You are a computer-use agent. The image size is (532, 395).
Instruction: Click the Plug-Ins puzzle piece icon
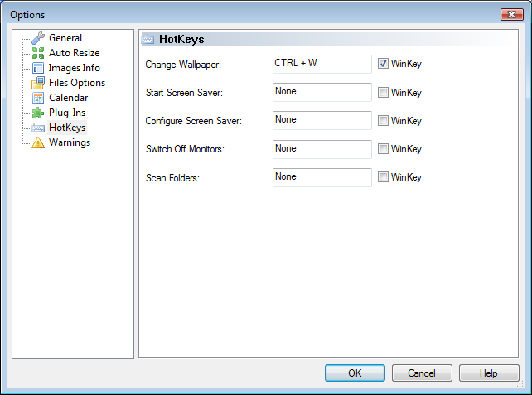click(38, 113)
